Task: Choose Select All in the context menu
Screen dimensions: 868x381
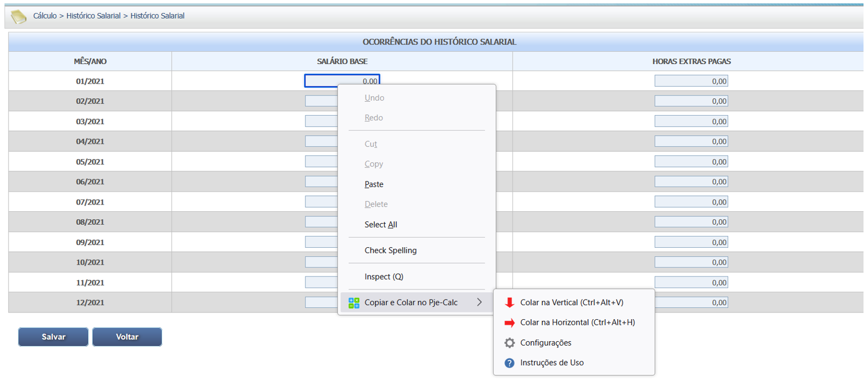Action: (x=381, y=225)
